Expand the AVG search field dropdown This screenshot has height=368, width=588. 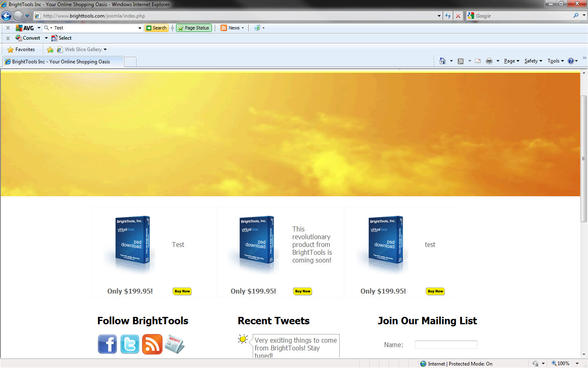140,28
